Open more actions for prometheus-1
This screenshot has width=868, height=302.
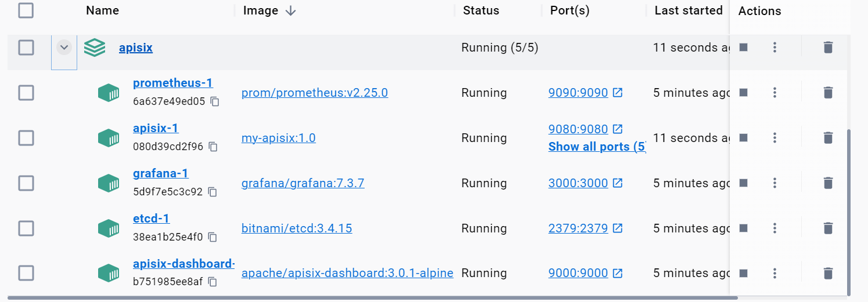pos(775,93)
